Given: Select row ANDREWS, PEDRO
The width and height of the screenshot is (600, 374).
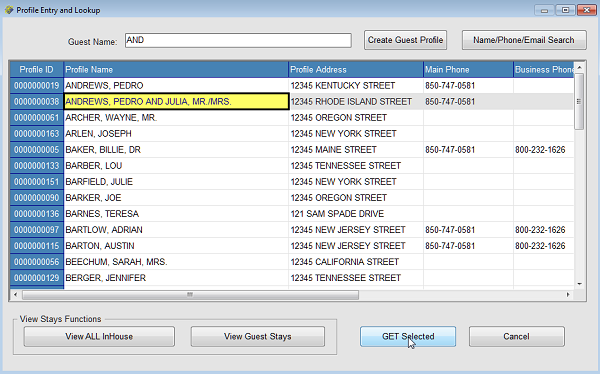Looking at the screenshot, I should 176,85.
